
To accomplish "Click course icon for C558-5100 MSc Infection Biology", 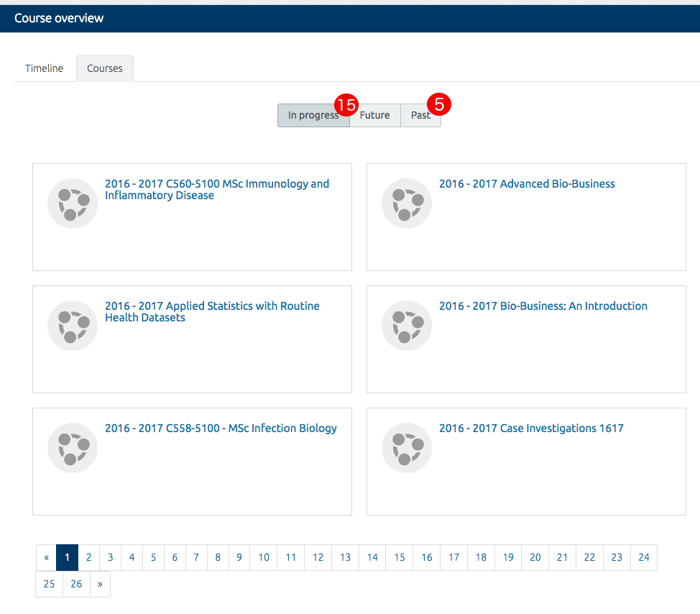I will pyautogui.click(x=73, y=448).
